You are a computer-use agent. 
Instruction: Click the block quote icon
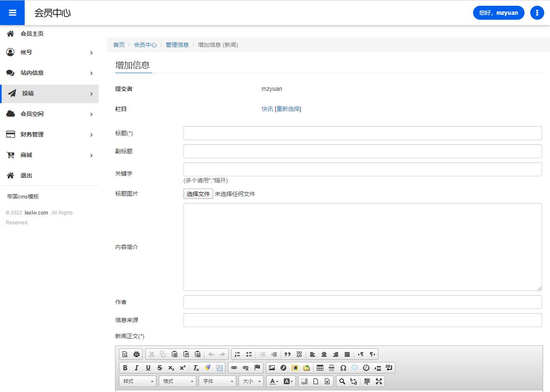click(288, 354)
